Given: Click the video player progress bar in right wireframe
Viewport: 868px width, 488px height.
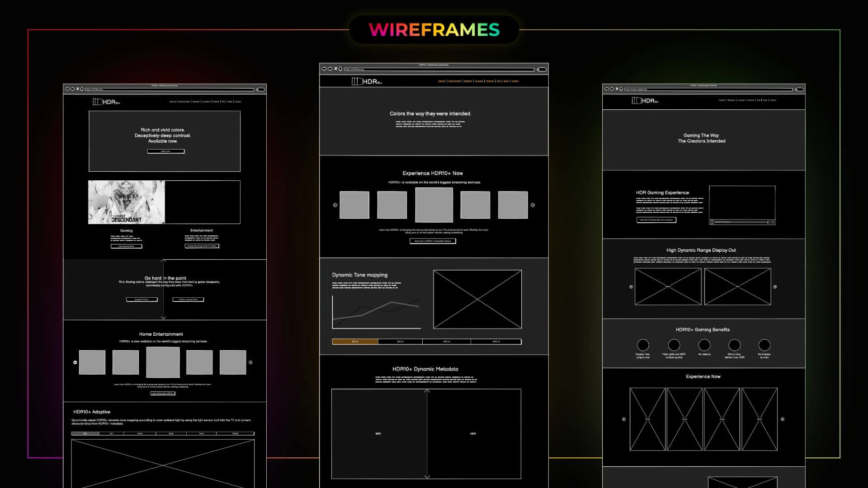Looking at the screenshot, I should tap(740, 222).
